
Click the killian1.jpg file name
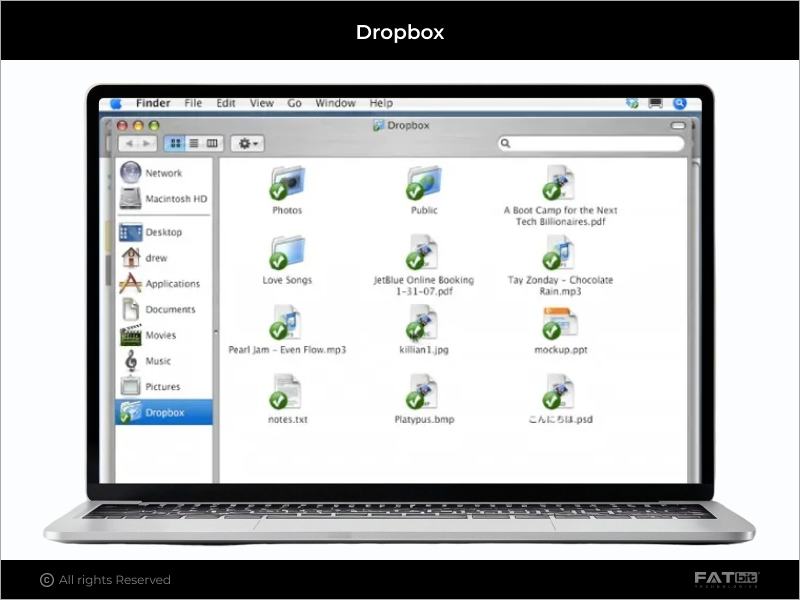[424, 350]
